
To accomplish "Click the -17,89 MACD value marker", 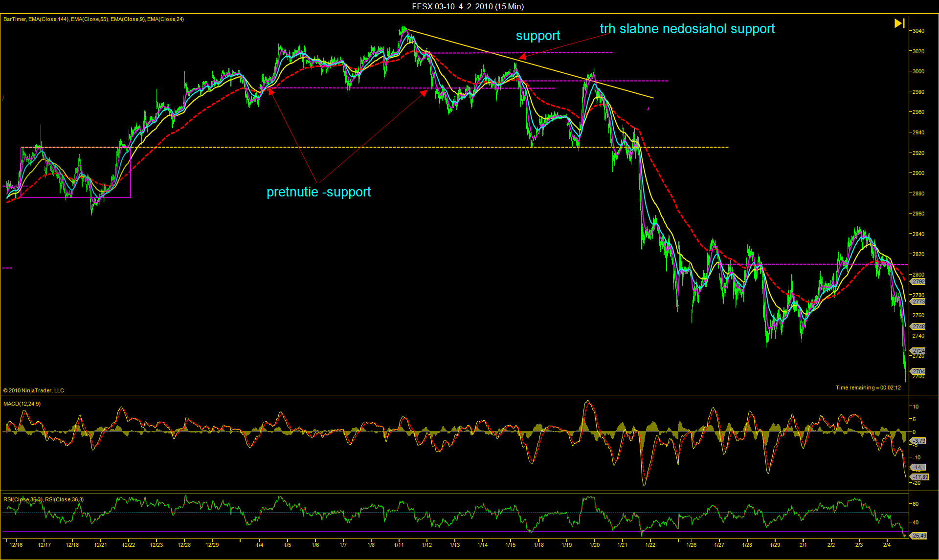I will pyautogui.click(x=919, y=477).
